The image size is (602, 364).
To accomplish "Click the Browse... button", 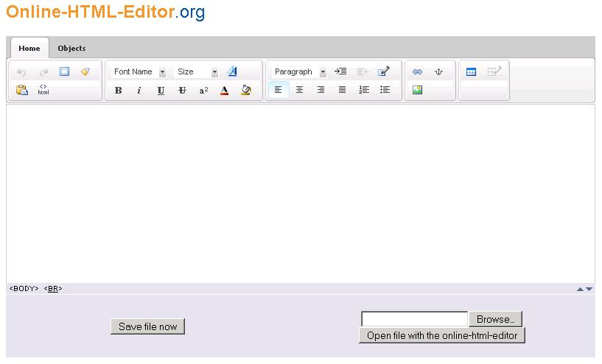I will point(496,320).
